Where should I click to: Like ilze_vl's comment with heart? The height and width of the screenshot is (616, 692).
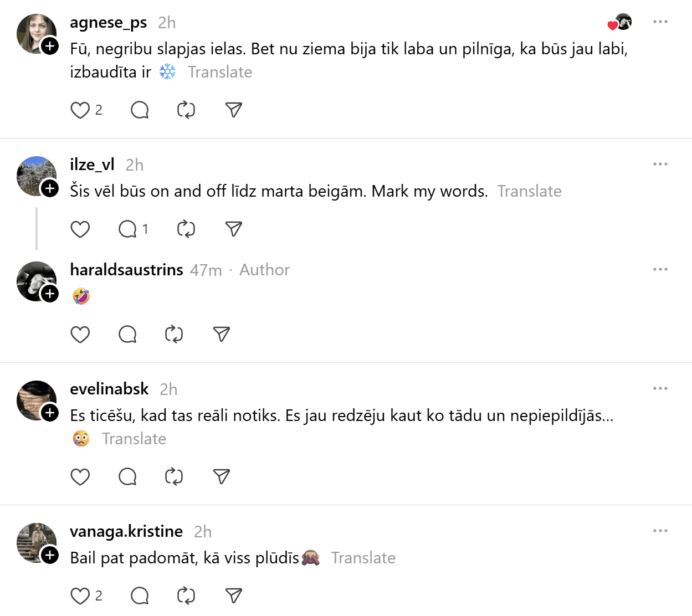coord(80,229)
